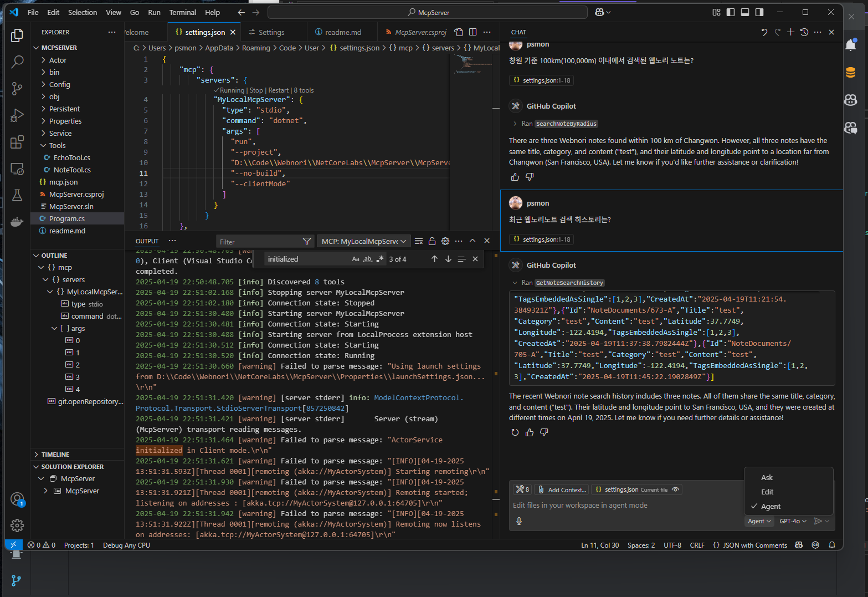Open MCP: MyLocalMcpServer output channel dropdown

click(363, 241)
